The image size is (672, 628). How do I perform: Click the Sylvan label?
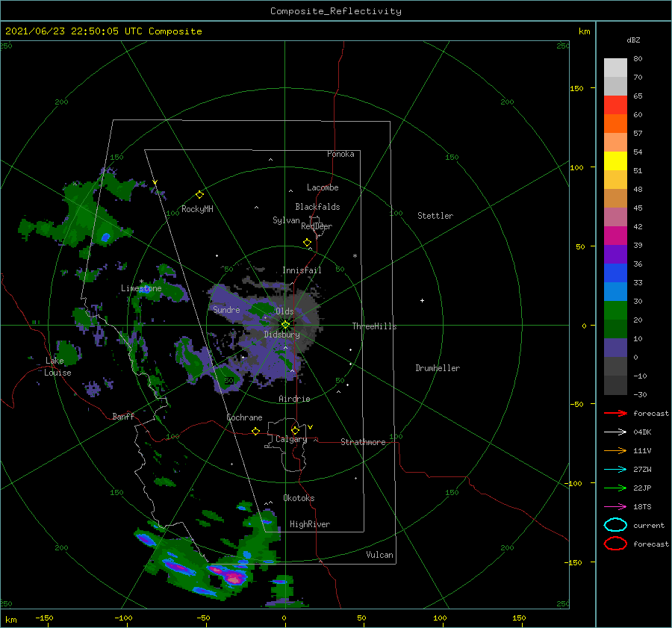tap(286, 220)
